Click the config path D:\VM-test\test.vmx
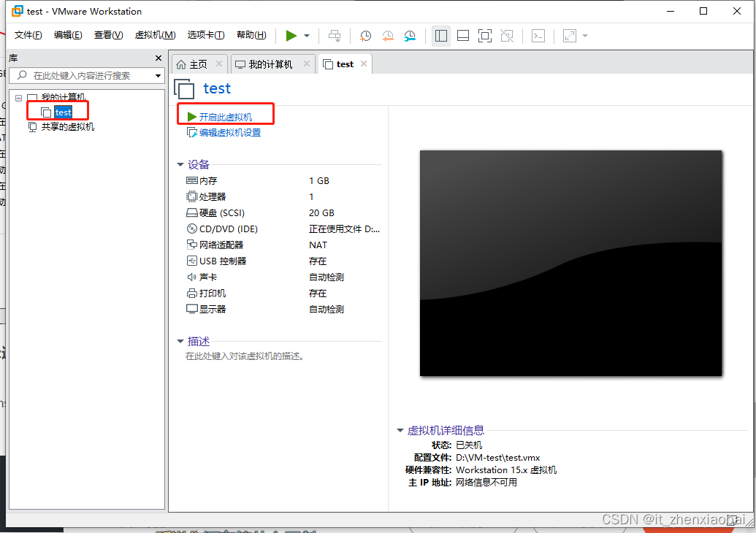756x533 pixels. (497, 458)
